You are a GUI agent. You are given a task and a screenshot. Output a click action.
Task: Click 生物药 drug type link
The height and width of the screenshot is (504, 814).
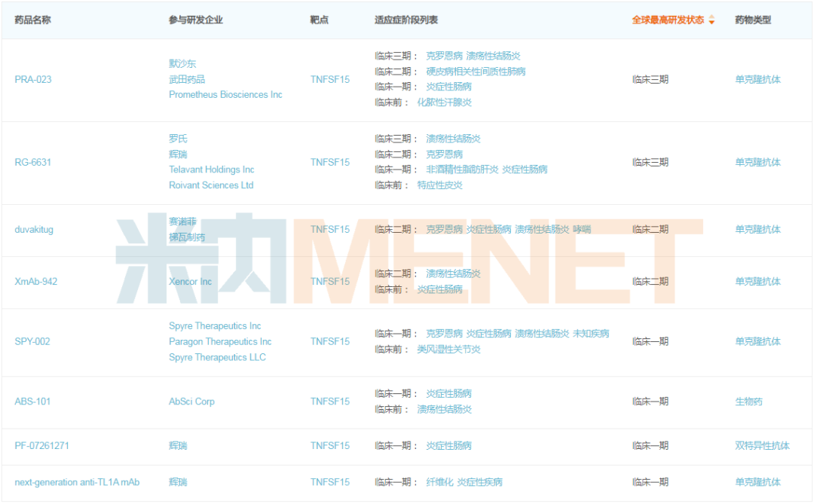(x=748, y=402)
